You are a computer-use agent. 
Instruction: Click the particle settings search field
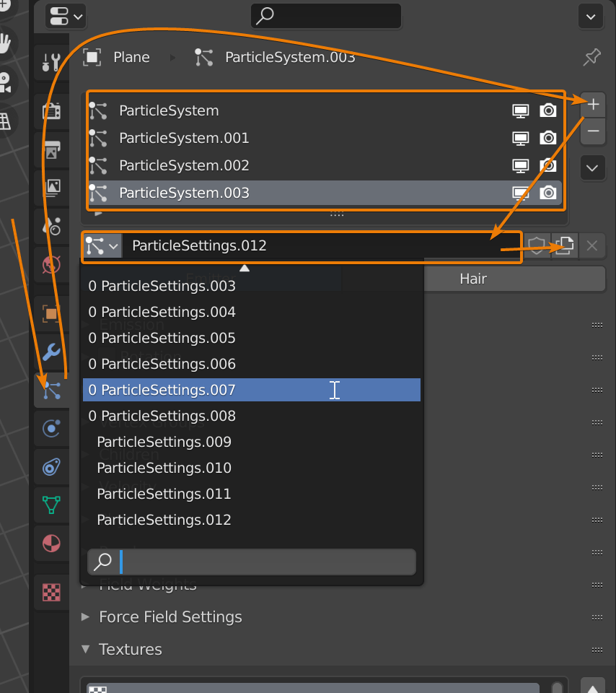(251, 562)
